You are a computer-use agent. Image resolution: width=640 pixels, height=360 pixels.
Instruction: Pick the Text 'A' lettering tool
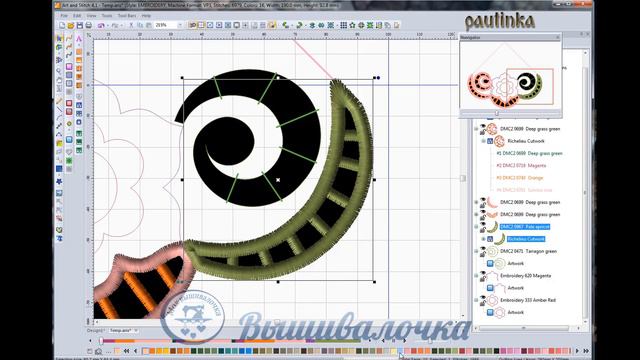pos(79,38)
